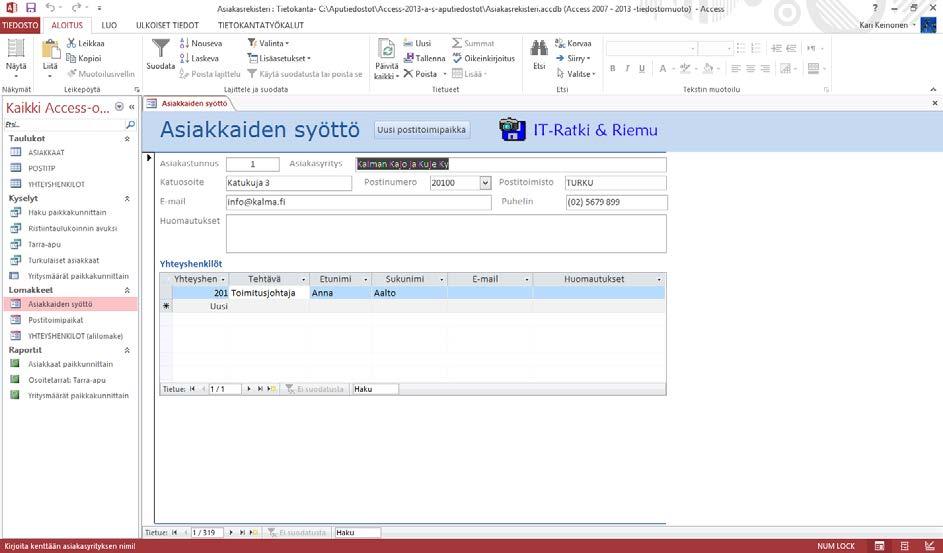The height and width of the screenshot is (553, 943).
Task: Switch to the LUO ribbon tab
Action: click(109, 25)
